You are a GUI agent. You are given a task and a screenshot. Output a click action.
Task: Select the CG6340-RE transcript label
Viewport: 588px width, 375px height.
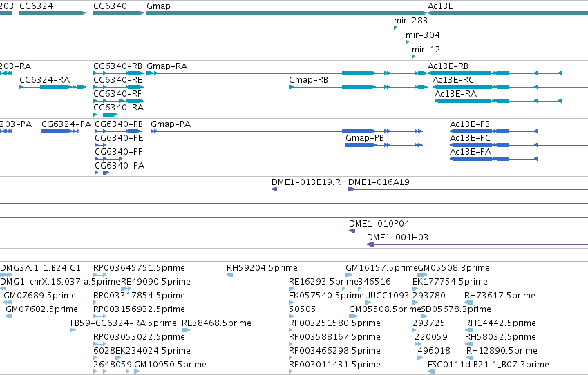117,80
